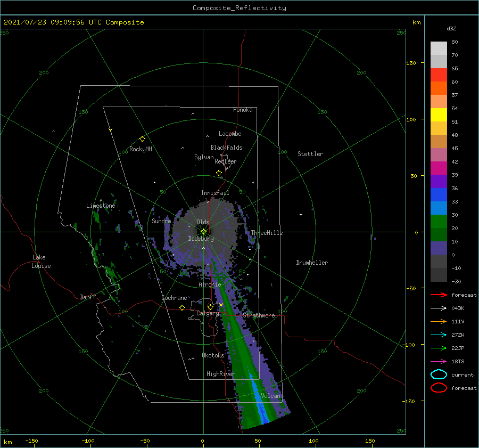Image resolution: width=479 pixels, height=448 pixels.
Task: Click the RedDeer city label
Action: point(226,161)
